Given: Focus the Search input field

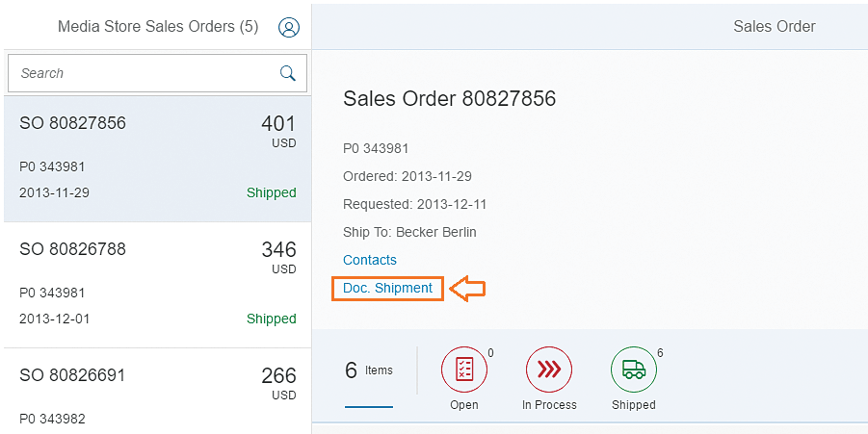Looking at the screenshot, I should click(145, 73).
